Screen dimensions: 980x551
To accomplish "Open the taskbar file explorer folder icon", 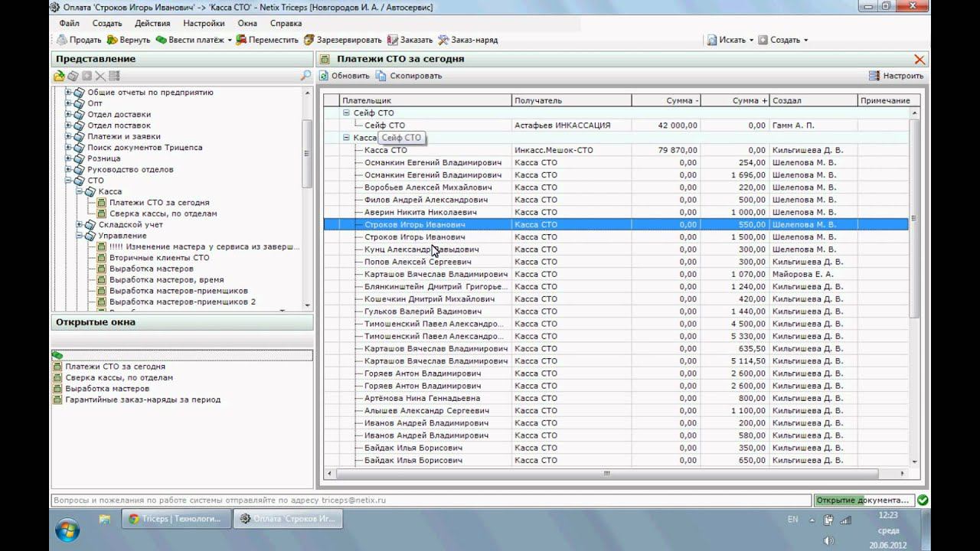I will click(x=105, y=519).
